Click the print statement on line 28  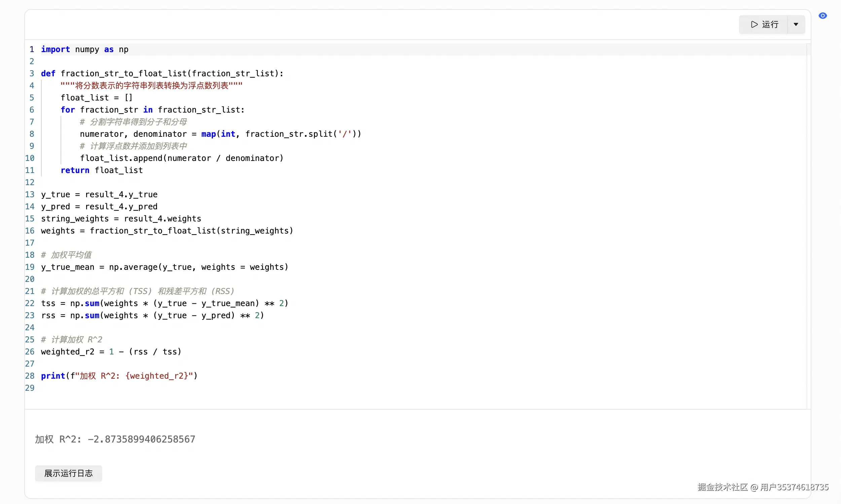[x=119, y=376]
